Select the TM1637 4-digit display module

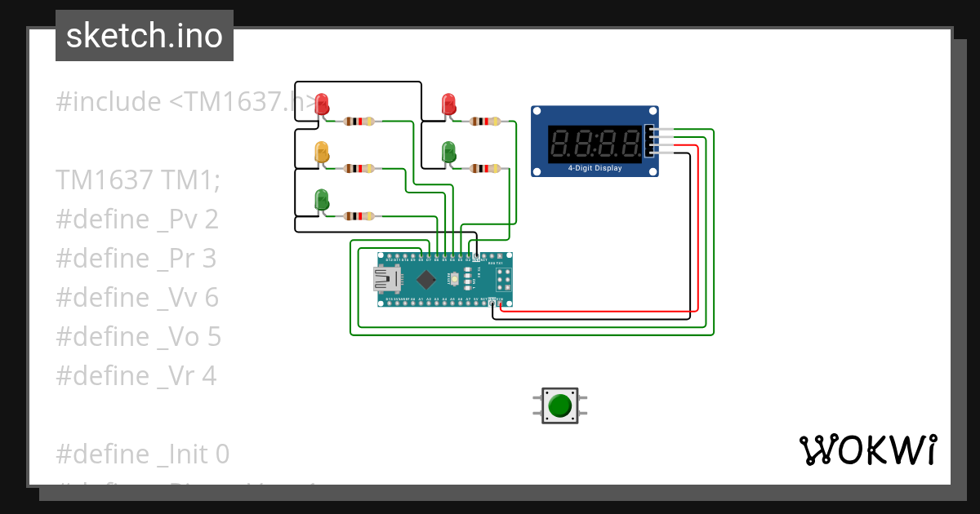(594, 140)
